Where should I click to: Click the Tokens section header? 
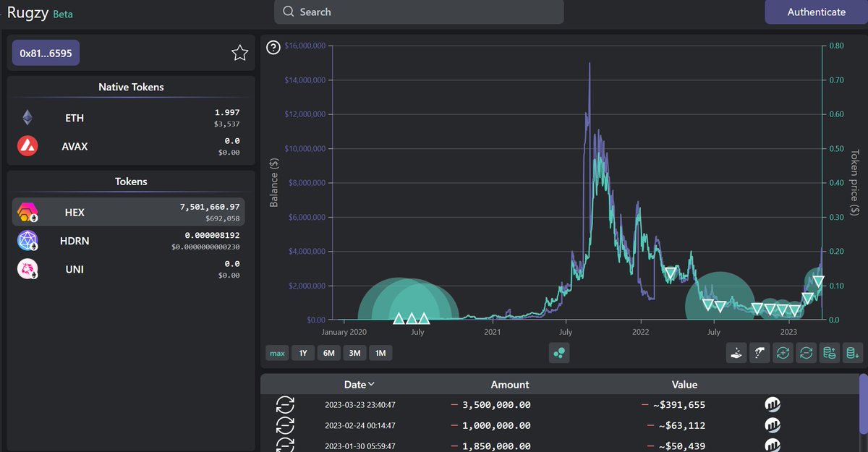(x=131, y=182)
